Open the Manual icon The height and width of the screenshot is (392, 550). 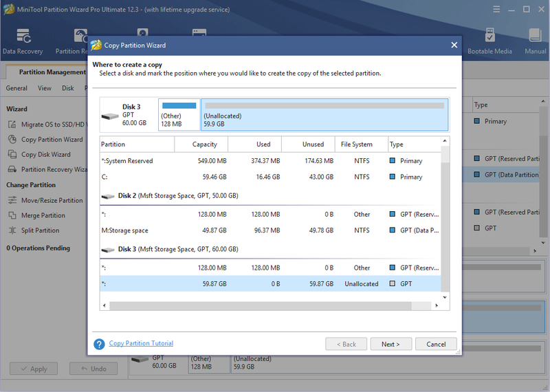pyautogui.click(x=536, y=36)
